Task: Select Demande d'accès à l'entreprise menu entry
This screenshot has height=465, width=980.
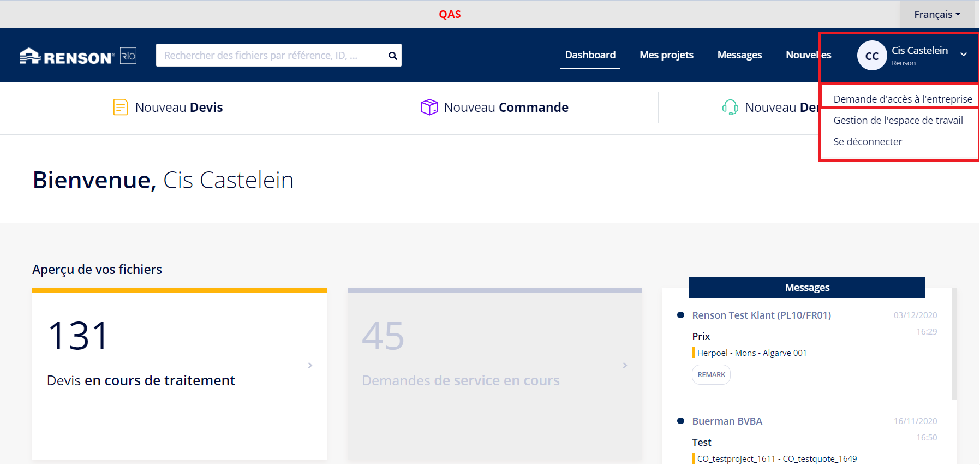Action: point(903,99)
